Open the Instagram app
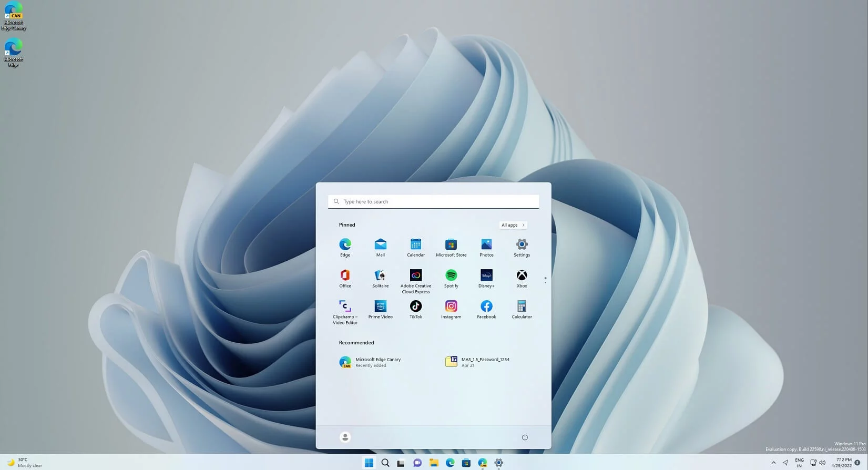Viewport: 868px width, 470px height. point(451,309)
